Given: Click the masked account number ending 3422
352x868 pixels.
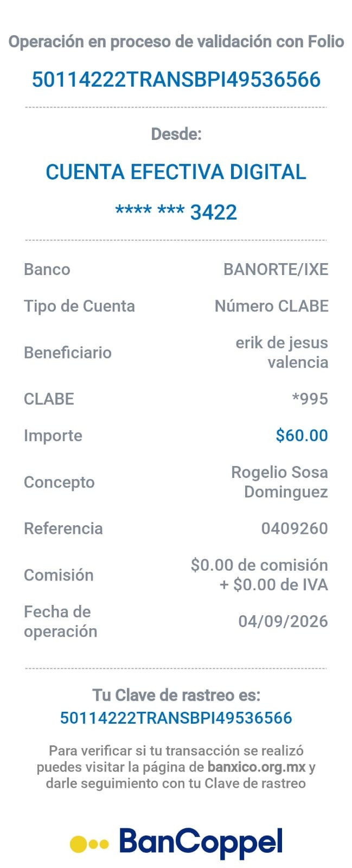Looking at the screenshot, I should tap(176, 212).
